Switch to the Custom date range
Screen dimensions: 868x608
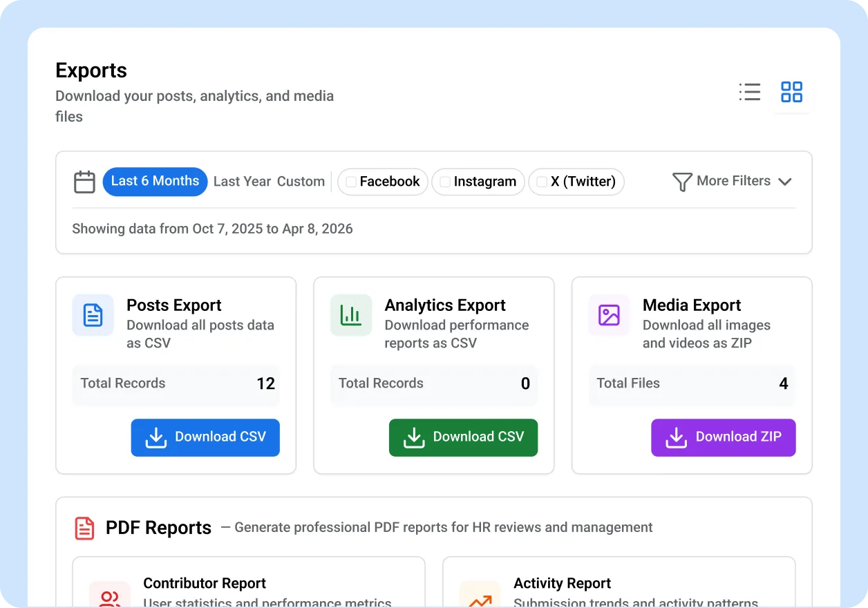pyautogui.click(x=301, y=181)
